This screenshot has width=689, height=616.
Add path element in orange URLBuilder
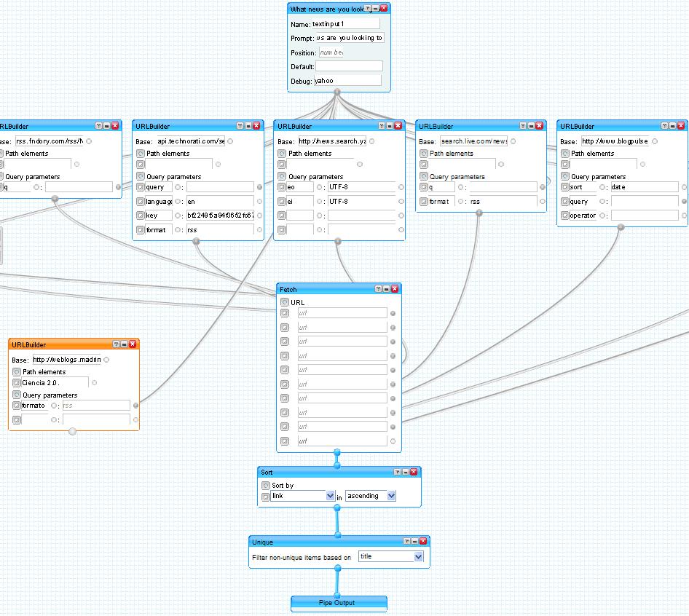[16, 372]
